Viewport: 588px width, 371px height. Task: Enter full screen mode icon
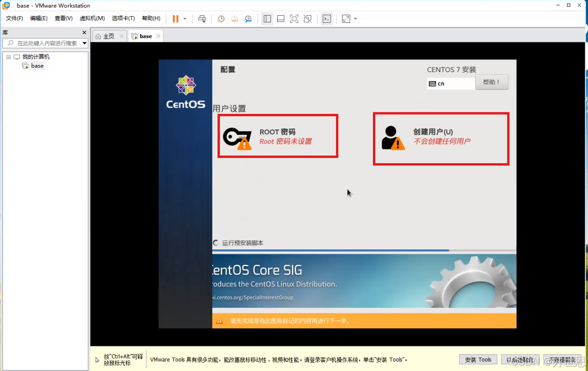294,19
